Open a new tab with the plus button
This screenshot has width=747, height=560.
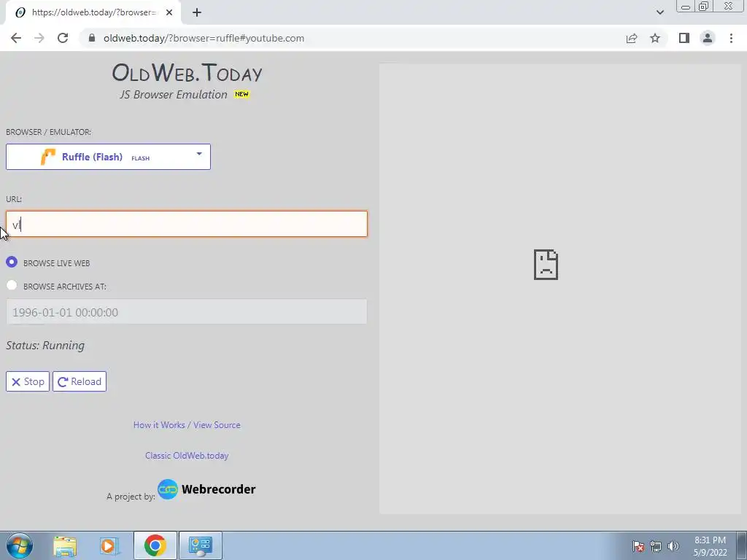197,12
